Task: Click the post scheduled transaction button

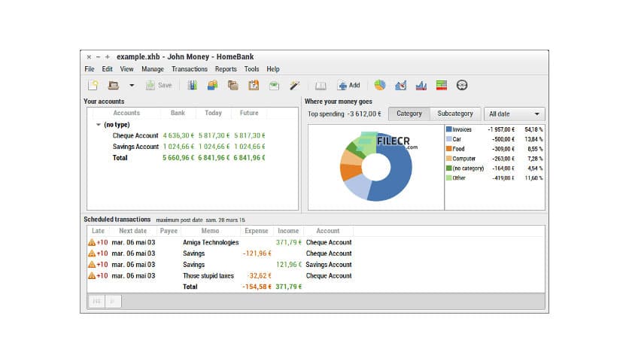Action: [113, 301]
